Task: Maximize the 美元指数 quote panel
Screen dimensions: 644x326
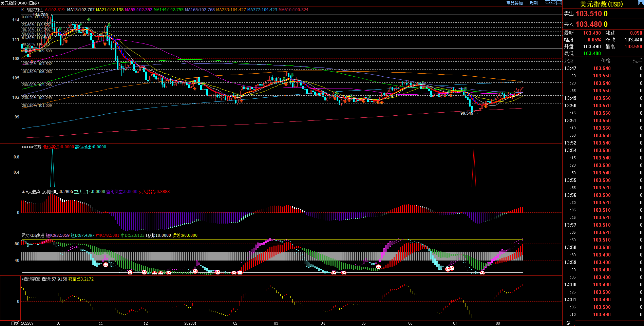Action: coord(640,3)
